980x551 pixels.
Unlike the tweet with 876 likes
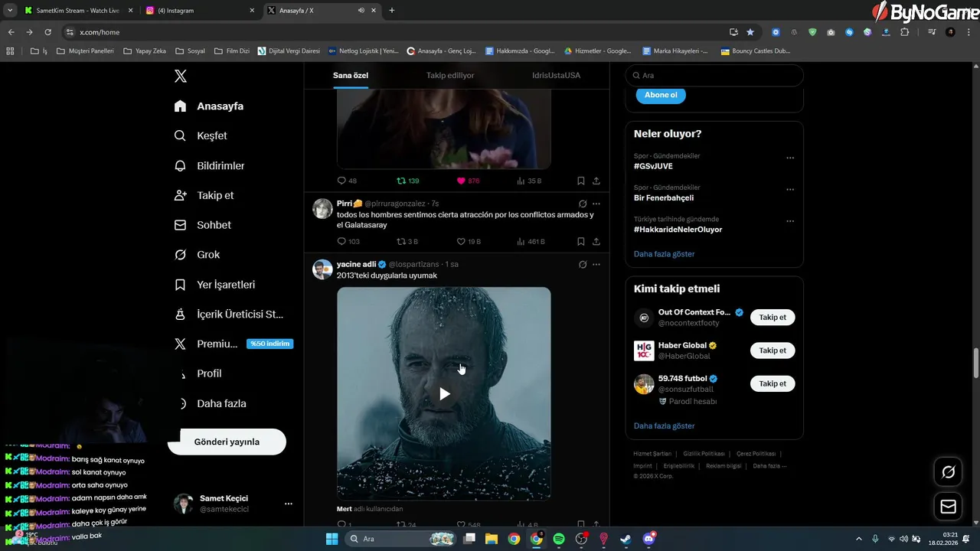tap(468, 181)
